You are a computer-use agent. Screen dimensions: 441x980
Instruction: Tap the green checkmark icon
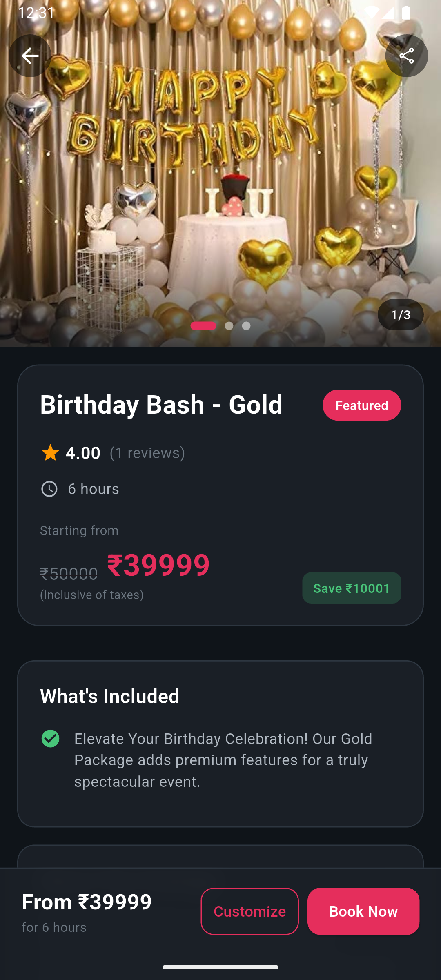coord(51,739)
